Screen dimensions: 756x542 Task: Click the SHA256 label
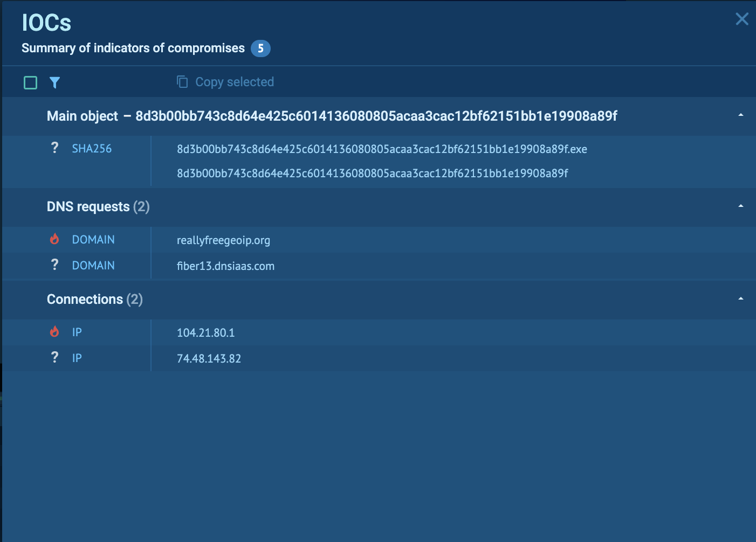tap(92, 149)
